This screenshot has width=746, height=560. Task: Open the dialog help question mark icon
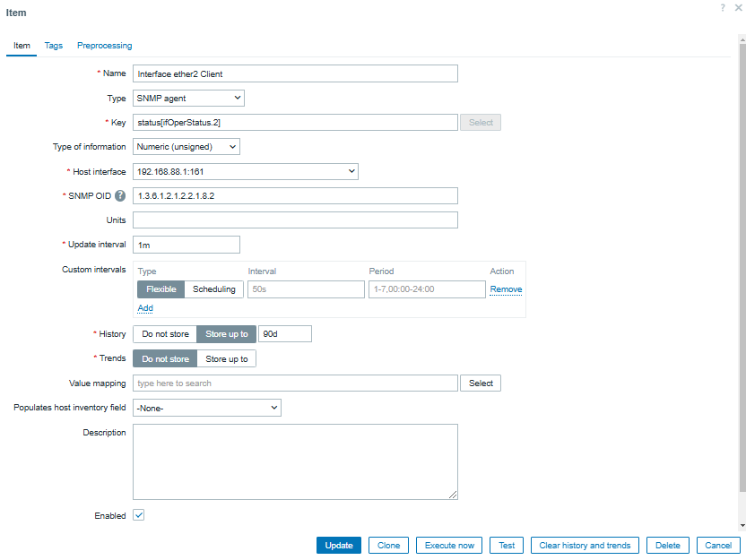[x=723, y=7]
